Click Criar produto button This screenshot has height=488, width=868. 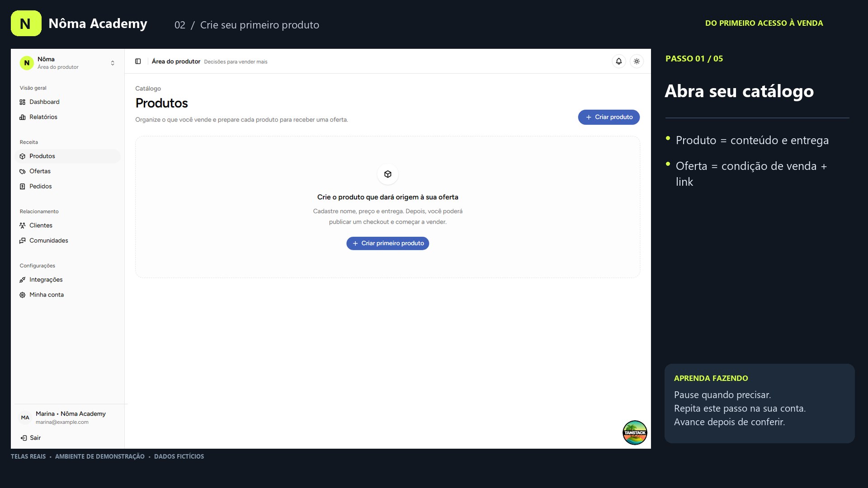[x=609, y=117]
